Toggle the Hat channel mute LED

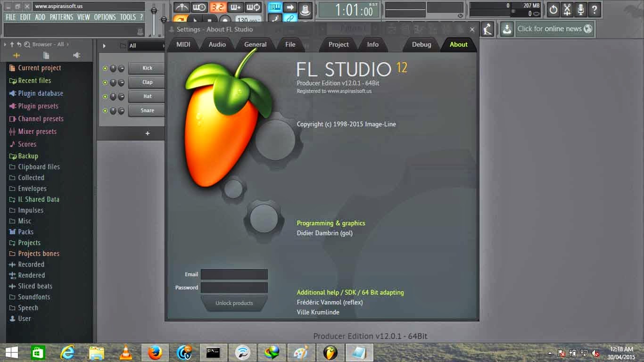pyautogui.click(x=105, y=97)
